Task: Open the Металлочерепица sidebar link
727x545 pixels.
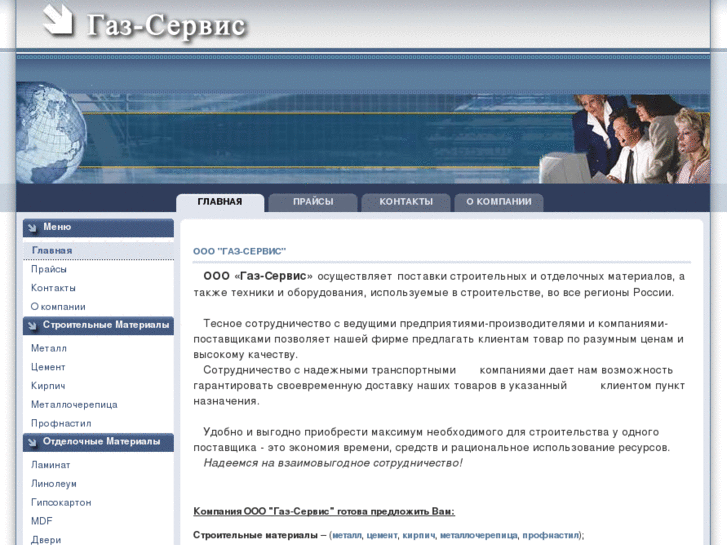Action: click(x=74, y=405)
